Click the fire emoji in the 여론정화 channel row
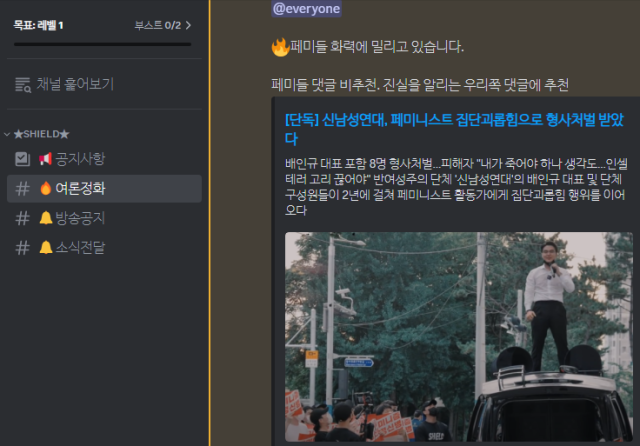This screenshot has height=446, width=640. point(46,188)
